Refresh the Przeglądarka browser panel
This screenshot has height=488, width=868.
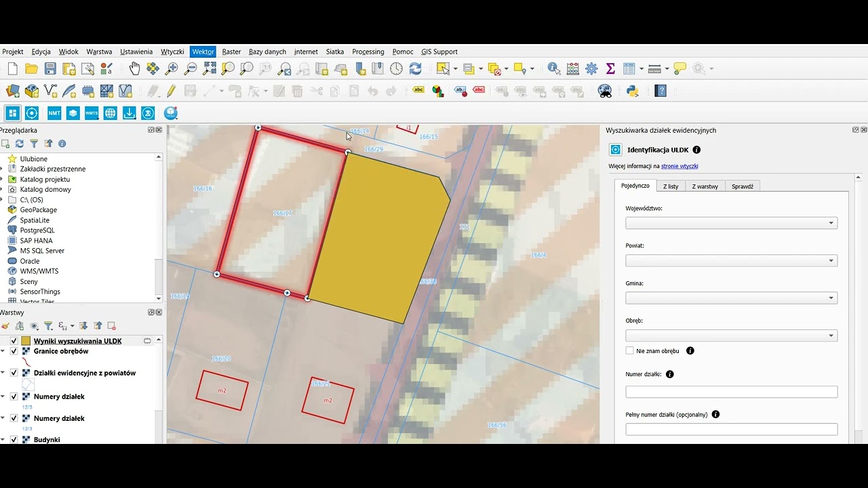pos(20,144)
